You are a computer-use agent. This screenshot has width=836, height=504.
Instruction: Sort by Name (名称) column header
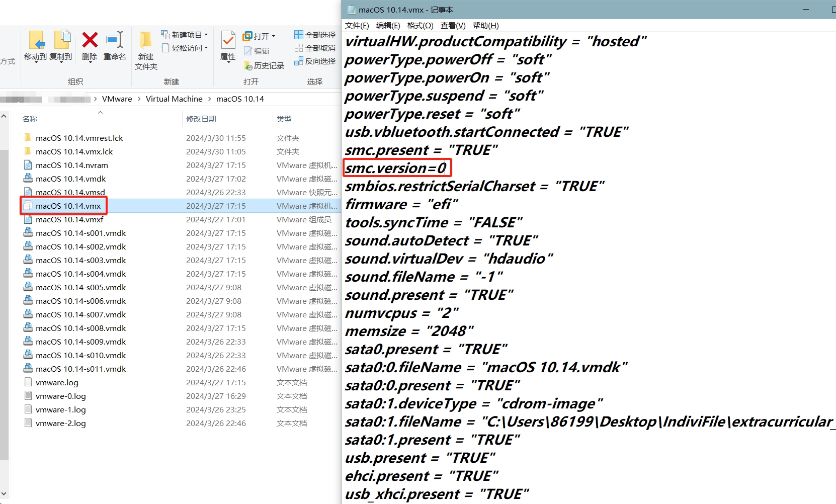30,119
